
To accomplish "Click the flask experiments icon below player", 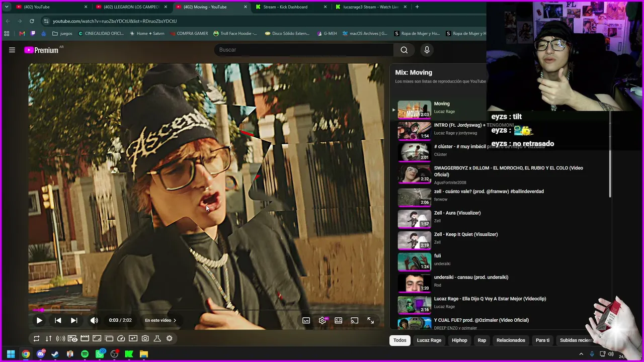I will tap(157, 338).
